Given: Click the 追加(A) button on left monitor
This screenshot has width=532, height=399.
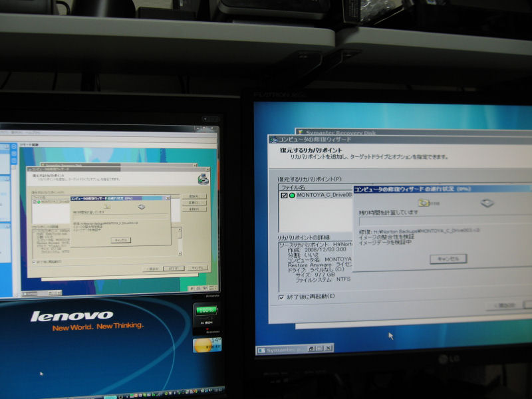Looking at the screenshot, I should pyautogui.click(x=194, y=196).
